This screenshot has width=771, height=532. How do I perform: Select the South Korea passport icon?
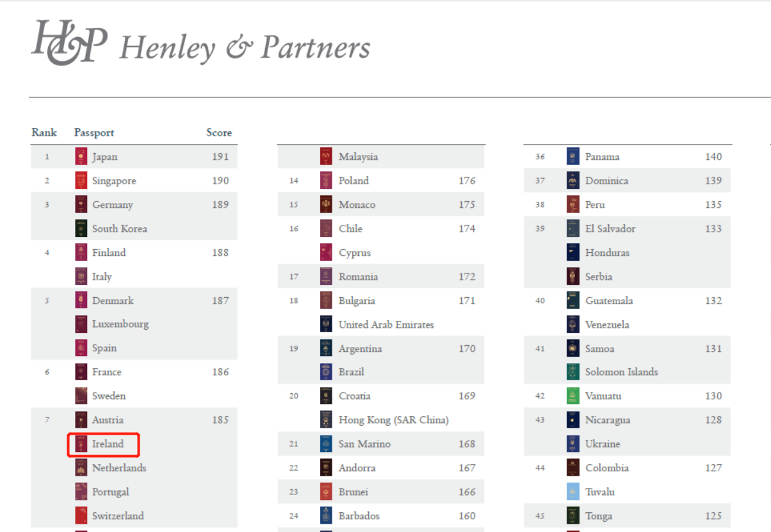point(81,229)
